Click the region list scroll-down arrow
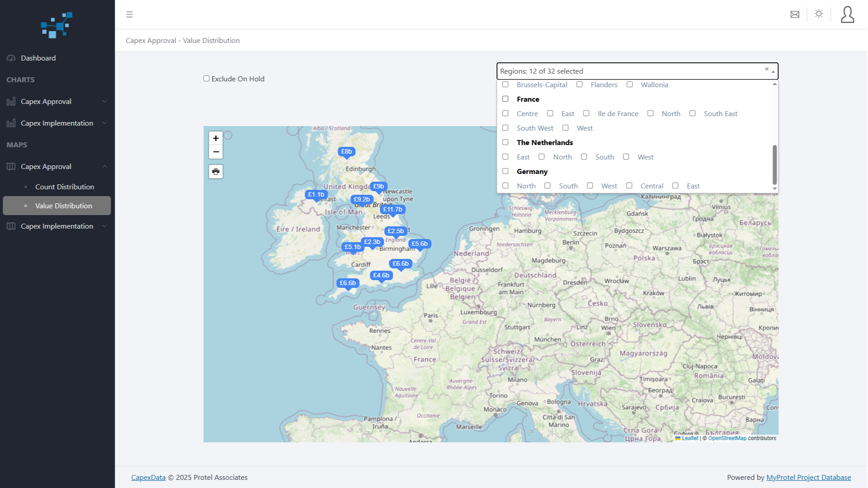 (774, 189)
